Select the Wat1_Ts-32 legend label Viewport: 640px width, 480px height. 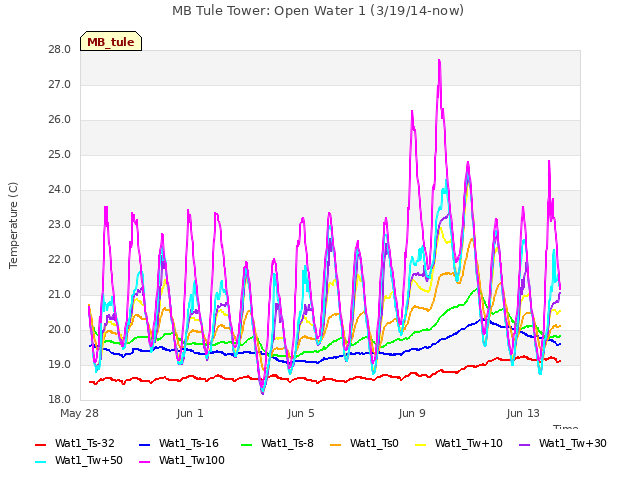(x=84, y=443)
